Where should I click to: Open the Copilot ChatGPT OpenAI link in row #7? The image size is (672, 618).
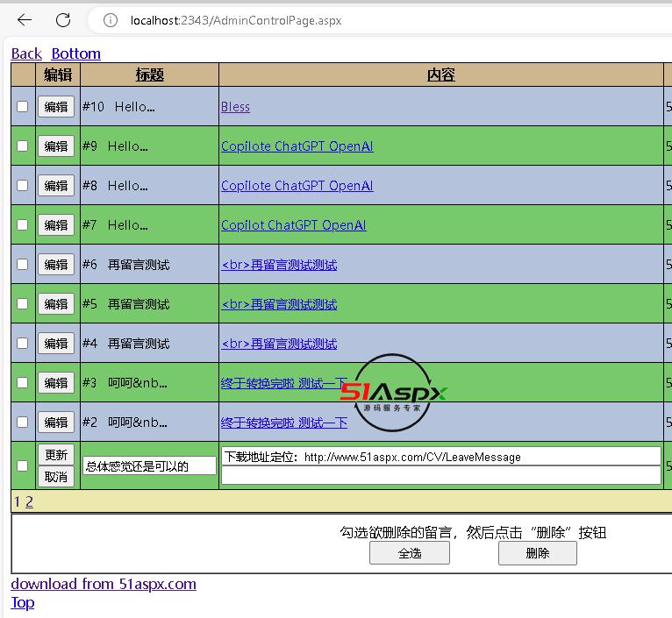[x=293, y=225]
